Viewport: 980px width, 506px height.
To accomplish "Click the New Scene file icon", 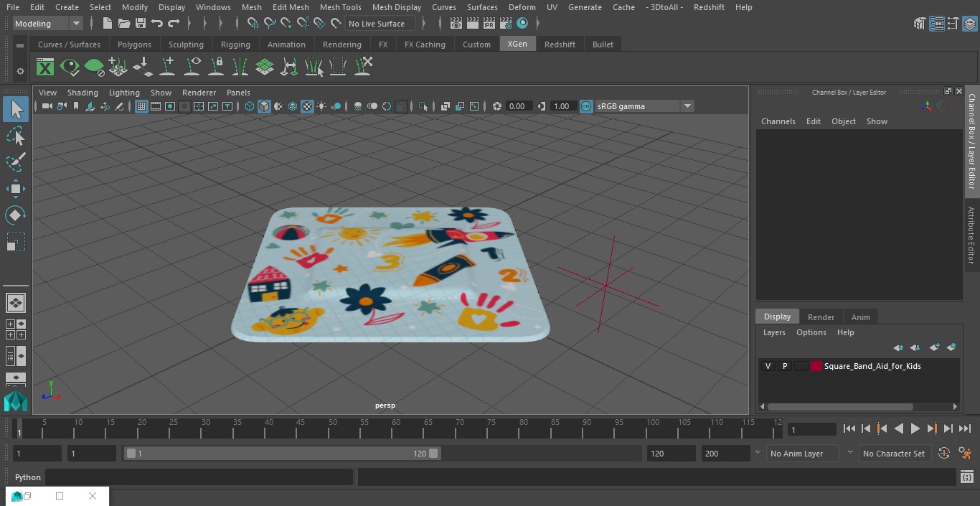I will [x=108, y=24].
